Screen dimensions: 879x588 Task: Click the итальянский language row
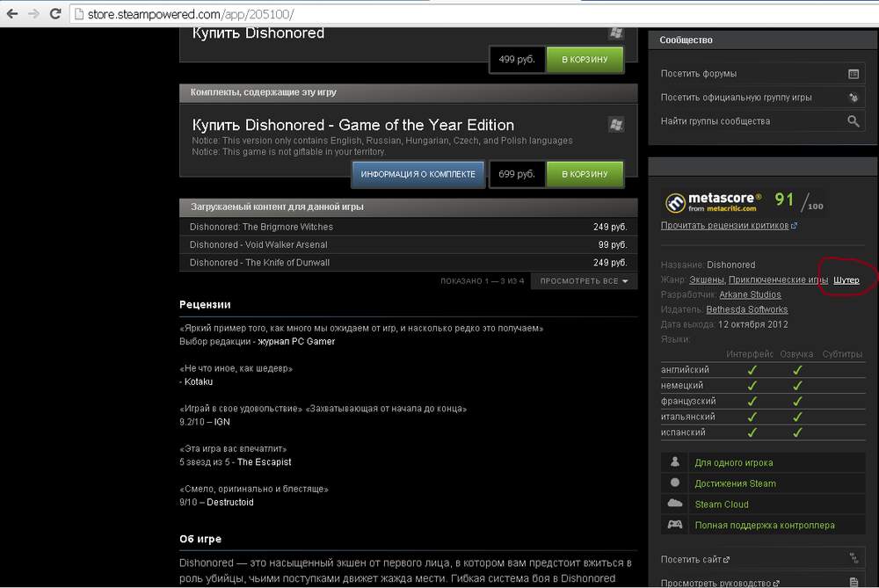click(x=762, y=417)
